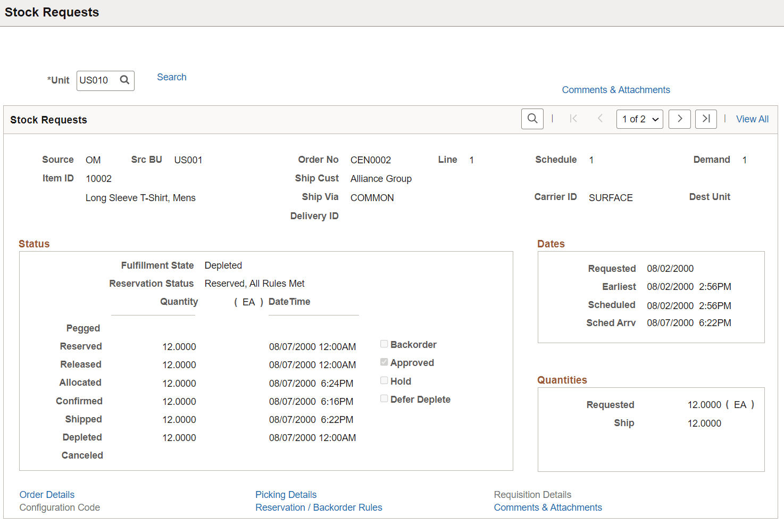Image resolution: width=784 pixels, height=532 pixels.
Task: Open Reservation / Backorder Rules
Action: coord(319,507)
